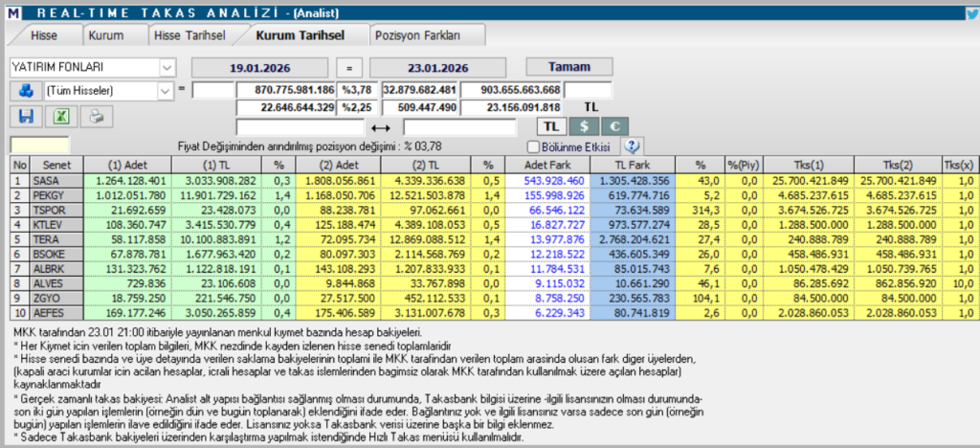Open the YATIRIM FONLARI dropdown
This screenshot has width=980, height=448.
tap(167, 67)
